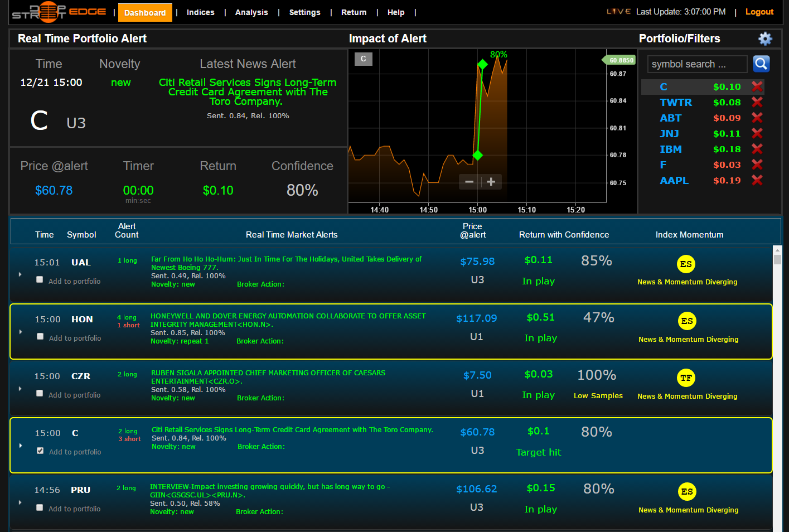
Task: Zoom out the chart with minus button
Action: tap(469, 182)
